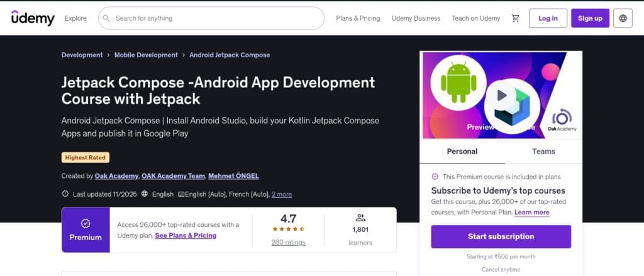Image resolution: width=644 pixels, height=276 pixels.
Task: Switch to the Personal tab
Action: click(x=462, y=152)
